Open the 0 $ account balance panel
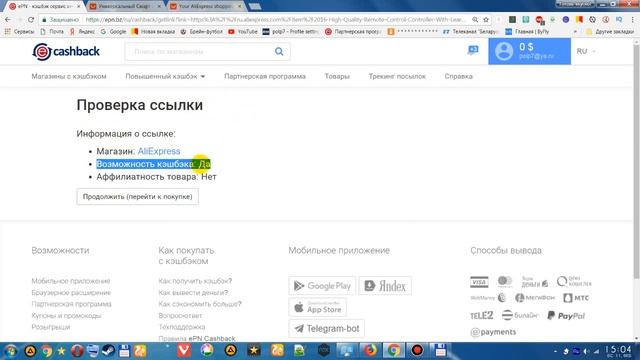Viewport: 640px width, 360px height. point(529,51)
